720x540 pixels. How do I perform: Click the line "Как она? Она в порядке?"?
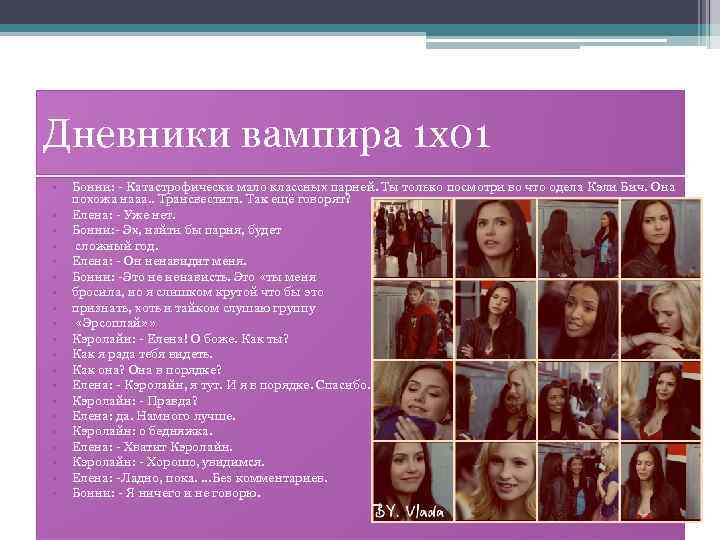(147, 370)
